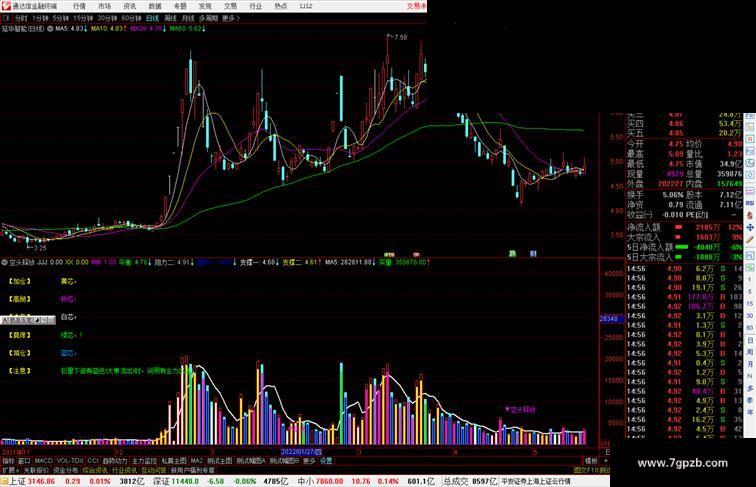This screenshot has width=756, height=487.
Task: Switch to the 15分钟 period tab
Action: [83, 18]
